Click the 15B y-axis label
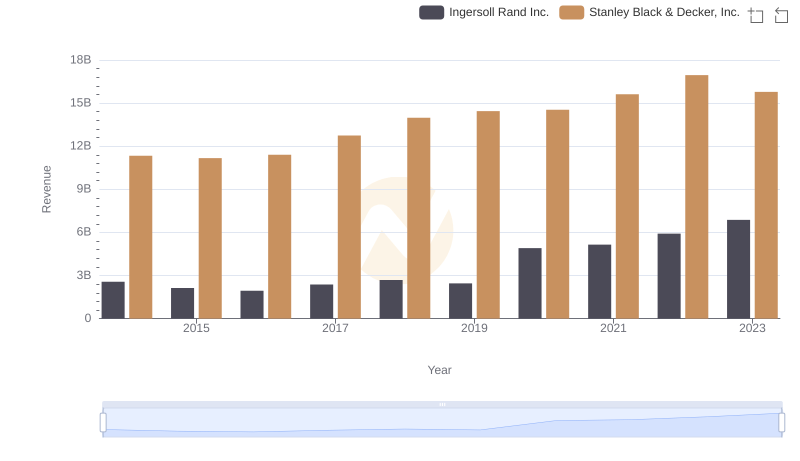The image size is (800, 461). tap(81, 103)
